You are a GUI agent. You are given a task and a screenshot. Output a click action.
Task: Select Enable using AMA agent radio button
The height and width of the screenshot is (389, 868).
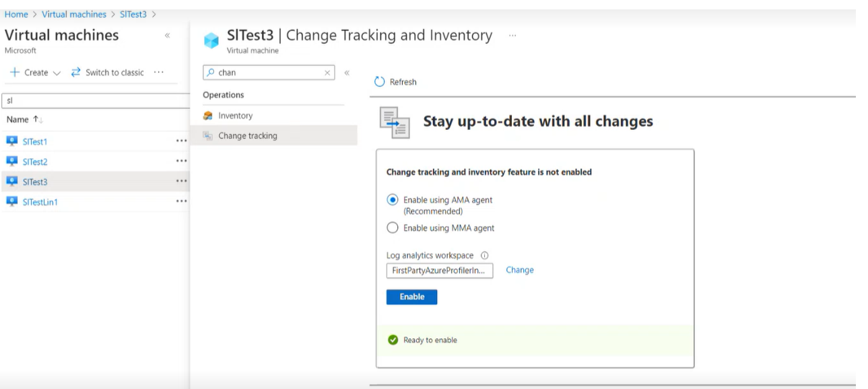click(393, 200)
